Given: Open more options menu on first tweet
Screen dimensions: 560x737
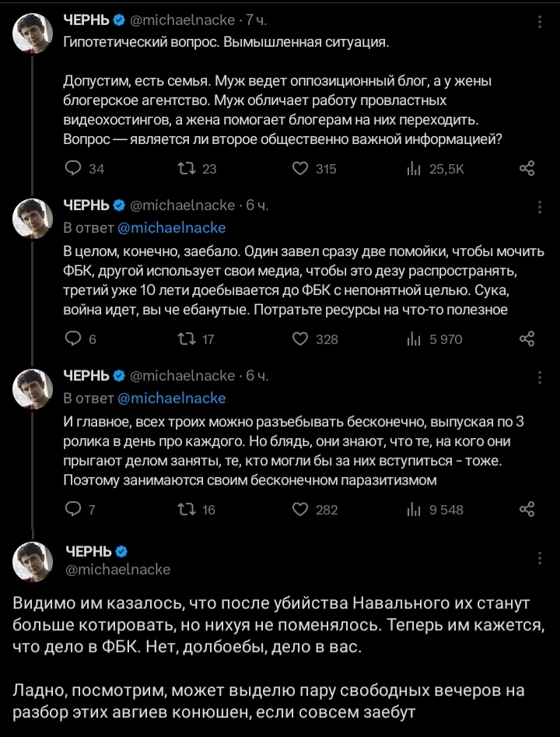Looking at the screenshot, I should (x=540, y=23).
